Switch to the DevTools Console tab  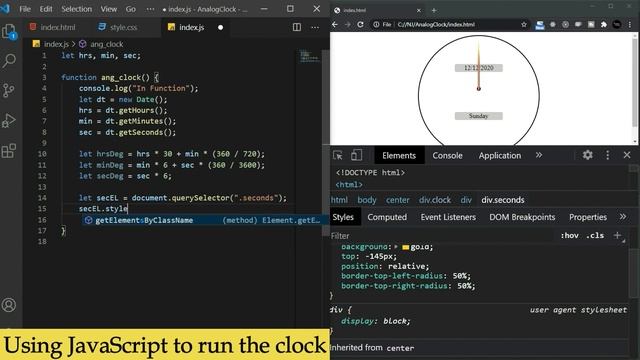pos(447,156)
